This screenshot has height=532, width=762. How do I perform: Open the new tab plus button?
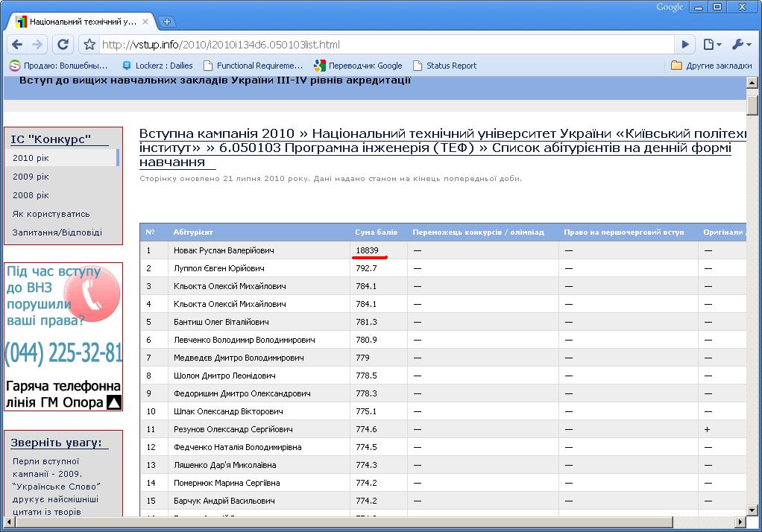pyautogui.click(x=168, y=22)
